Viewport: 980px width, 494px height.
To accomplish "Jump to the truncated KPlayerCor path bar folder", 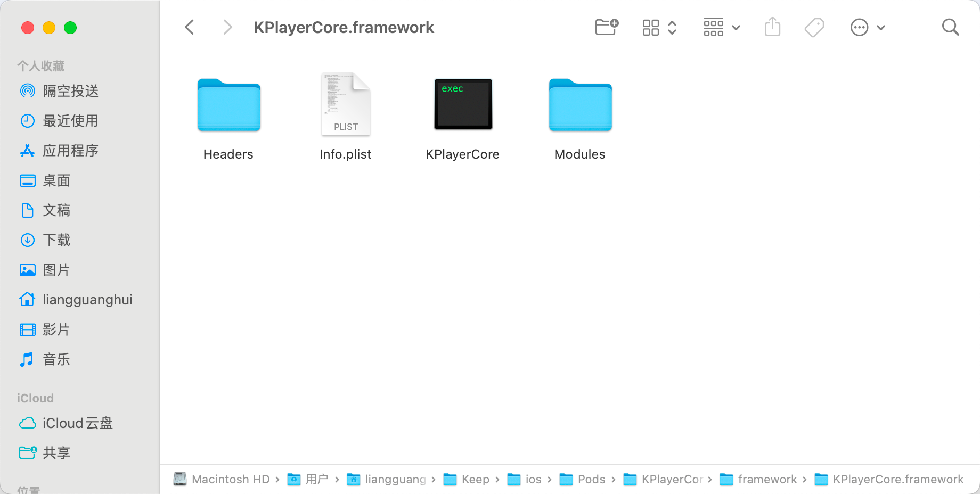I will (664, 480).
